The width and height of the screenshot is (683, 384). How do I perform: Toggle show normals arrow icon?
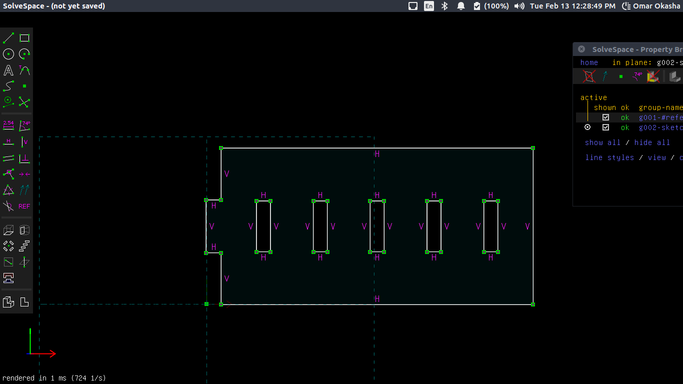[x=605, y=77]
